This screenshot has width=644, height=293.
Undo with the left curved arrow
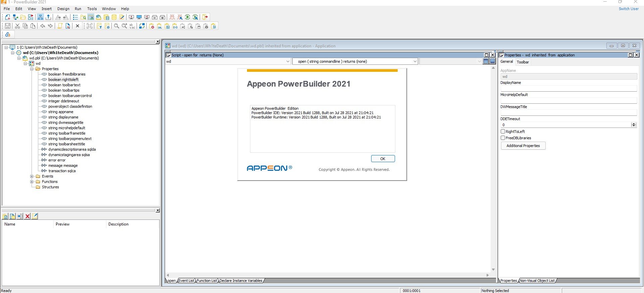(43, 26)
